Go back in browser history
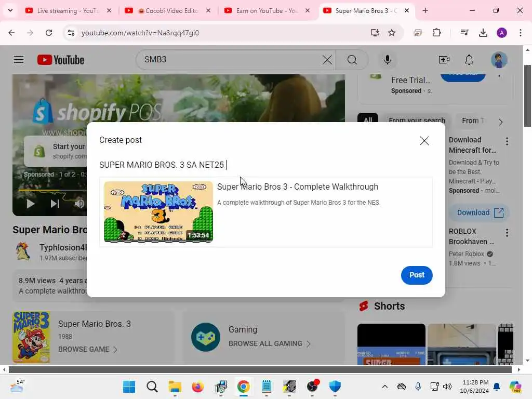The width and height of the screenshot is (532, 399). (x=11, y=33)
